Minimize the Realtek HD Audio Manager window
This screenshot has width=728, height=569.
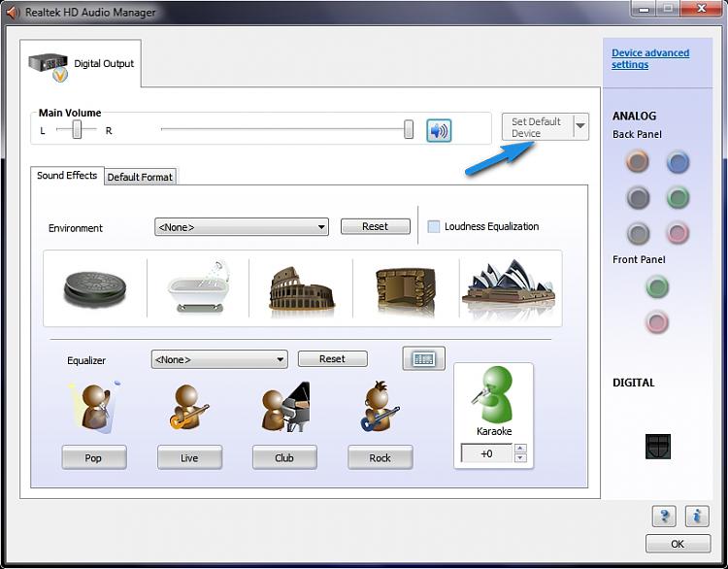[x=644, y=9]
